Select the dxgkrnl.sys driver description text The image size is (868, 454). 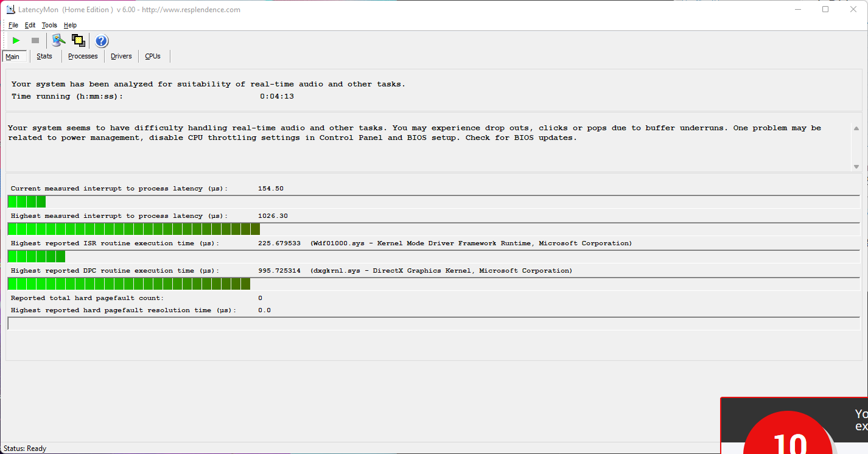(x=441, y=271)
